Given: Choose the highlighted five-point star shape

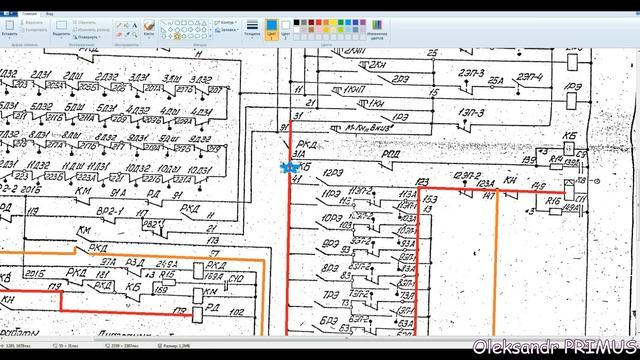Looking at the screenshot, I should [177, 36].
